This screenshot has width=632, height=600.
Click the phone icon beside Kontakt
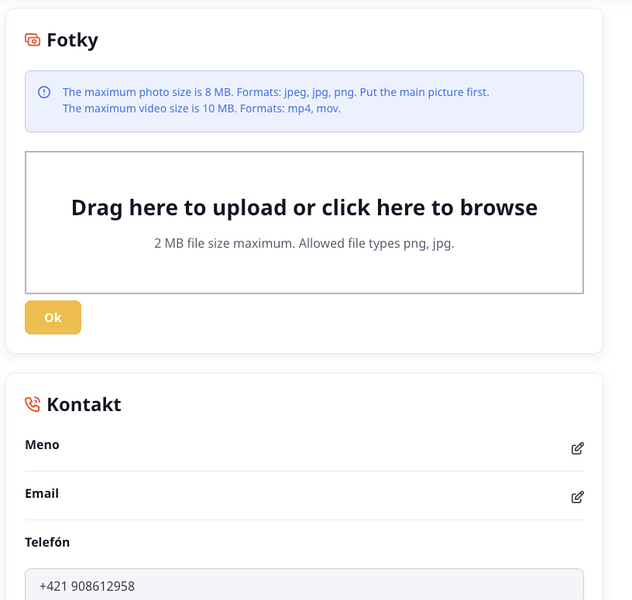(33, 405)
